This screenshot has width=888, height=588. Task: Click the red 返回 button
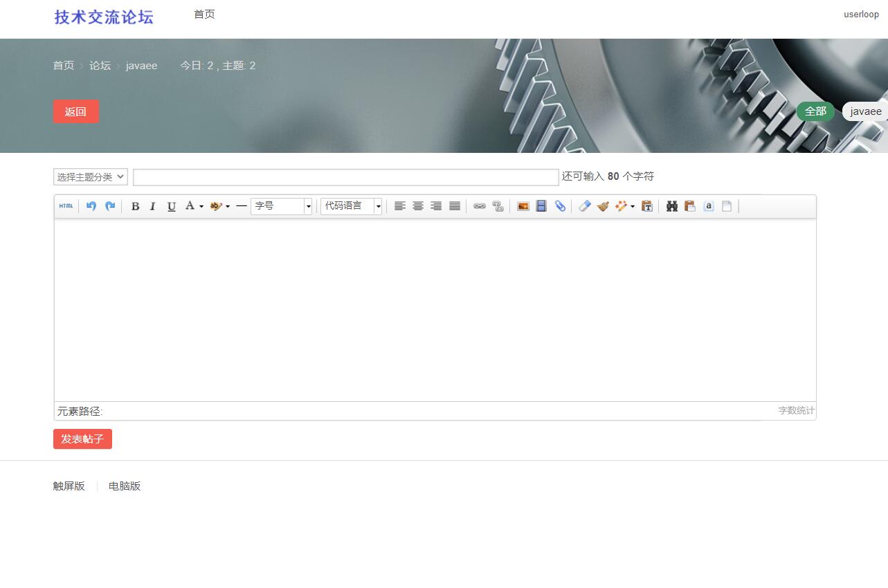[x=76, y=111]
